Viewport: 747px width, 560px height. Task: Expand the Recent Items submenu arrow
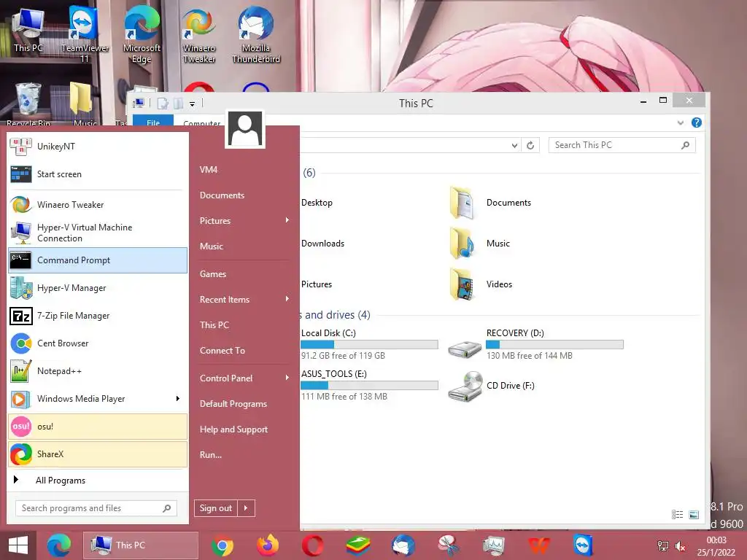[287, 298]
